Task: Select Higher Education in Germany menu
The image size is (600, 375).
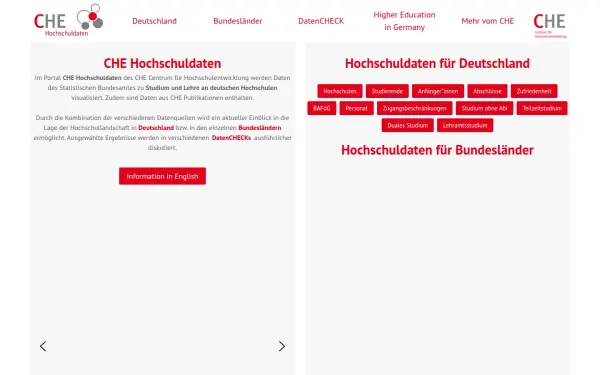Action: click(404, 21)
